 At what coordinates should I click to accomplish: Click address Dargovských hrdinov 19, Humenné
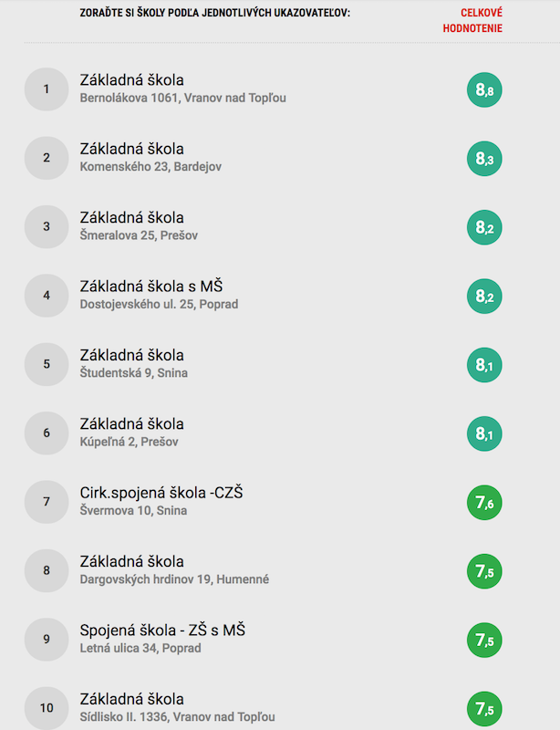click(x=174, y=579)
